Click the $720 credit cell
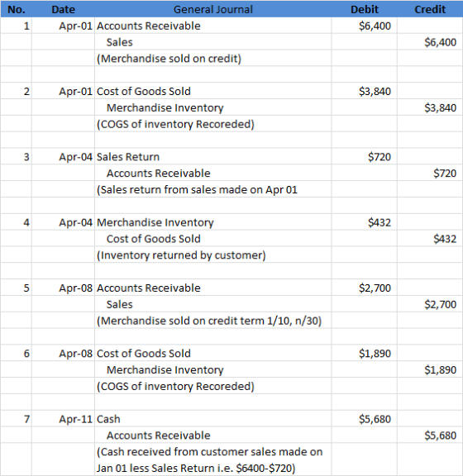 pos(430,174)
